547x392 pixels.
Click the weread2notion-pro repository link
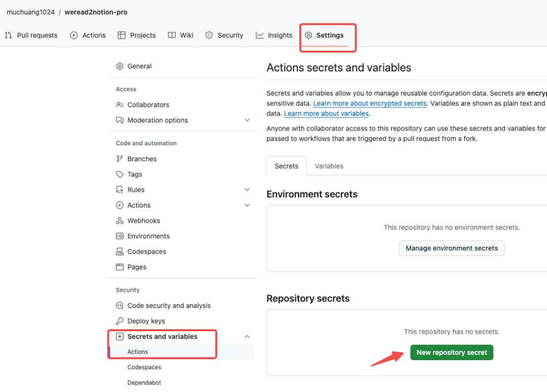(x=96, y=12)
